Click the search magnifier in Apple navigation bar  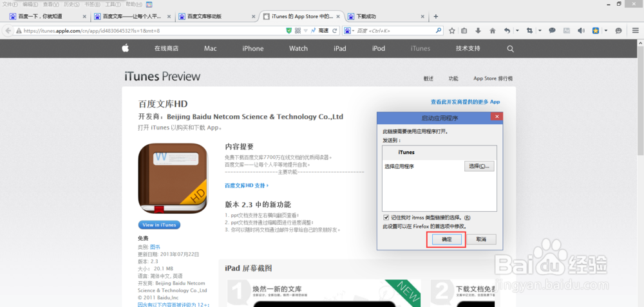tap(510, 48)
